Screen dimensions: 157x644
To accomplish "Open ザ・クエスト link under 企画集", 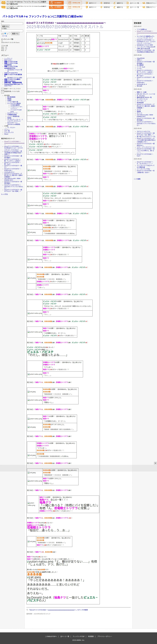I will (11, 128).
